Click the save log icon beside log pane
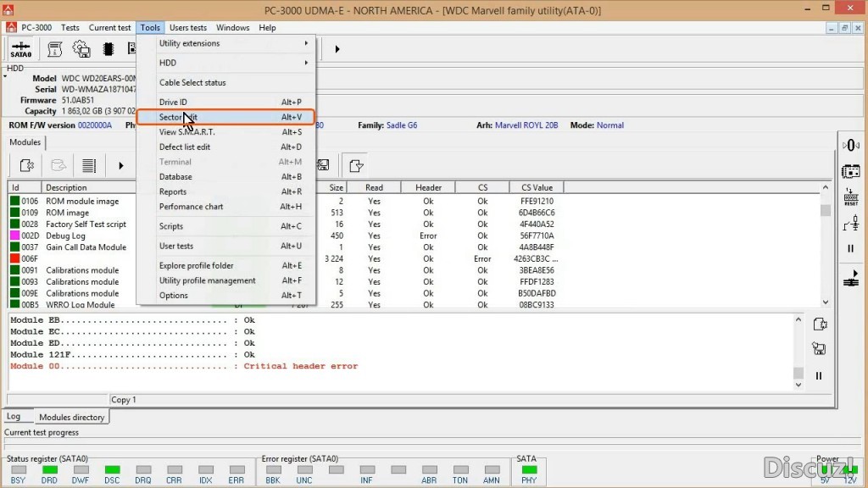 pyautogui.click(x=820, y=348)
